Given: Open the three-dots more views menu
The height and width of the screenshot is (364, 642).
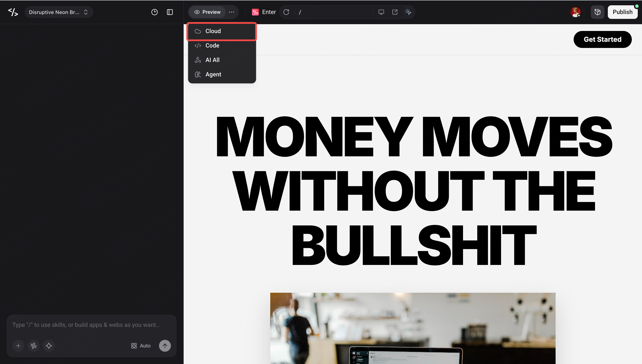Looking at the screenshot, I should coord(232,12).
